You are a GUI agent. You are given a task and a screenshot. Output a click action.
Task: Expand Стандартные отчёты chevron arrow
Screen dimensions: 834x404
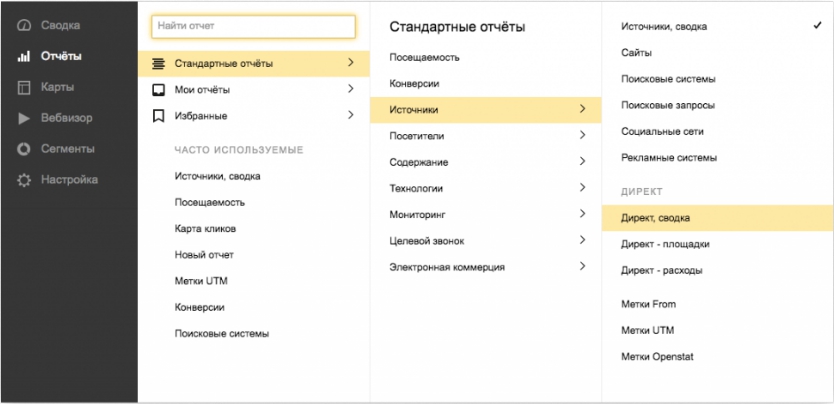(x=351, y=63)
